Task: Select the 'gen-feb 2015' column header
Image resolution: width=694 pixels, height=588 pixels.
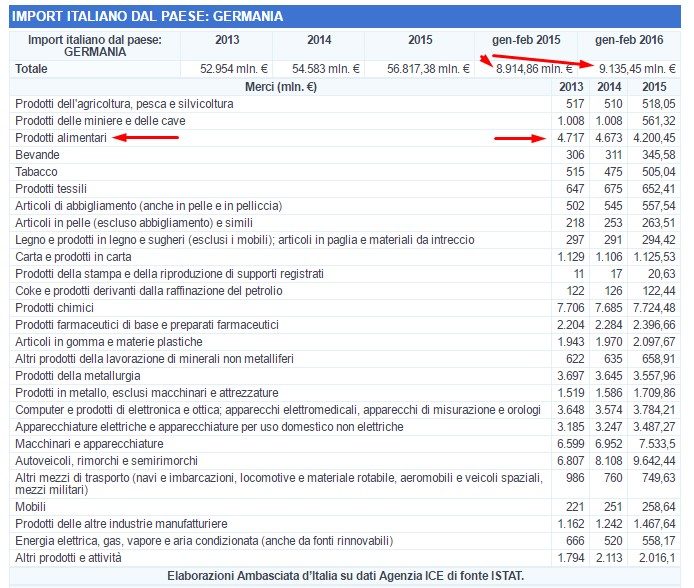Action: pyautogui.click(x=526, y=40)
